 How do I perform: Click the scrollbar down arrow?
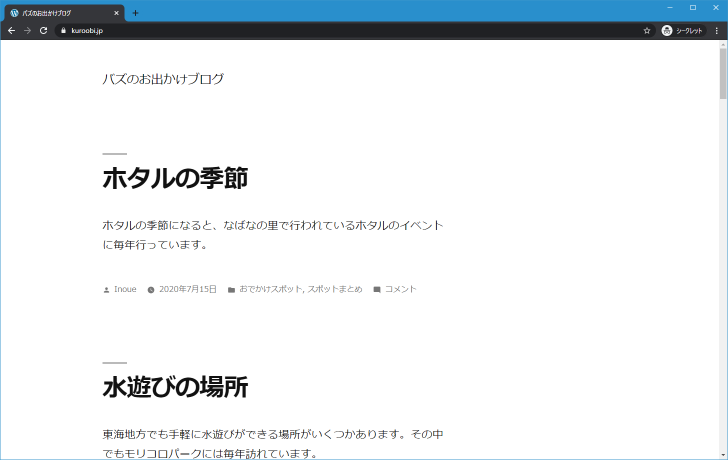pos(723,455)
